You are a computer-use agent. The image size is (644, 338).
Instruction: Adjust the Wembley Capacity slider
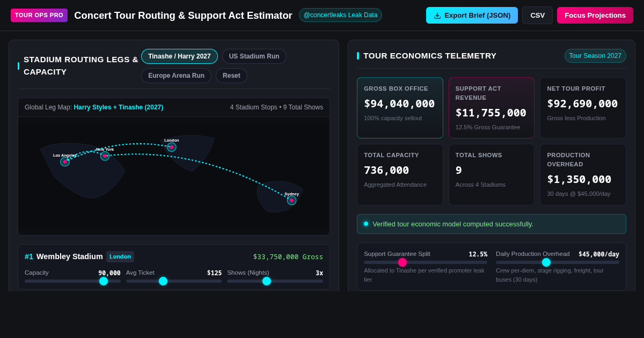click(72, 281)
